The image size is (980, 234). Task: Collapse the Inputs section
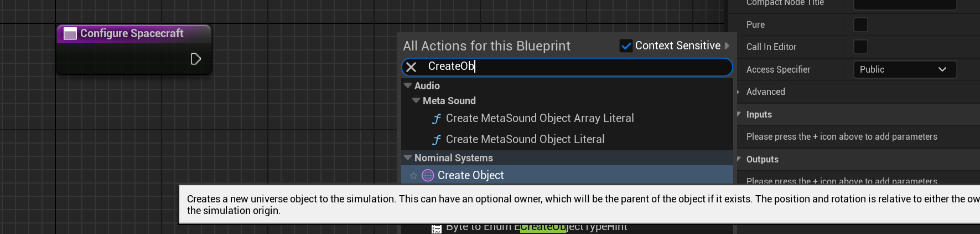(739, 114)
